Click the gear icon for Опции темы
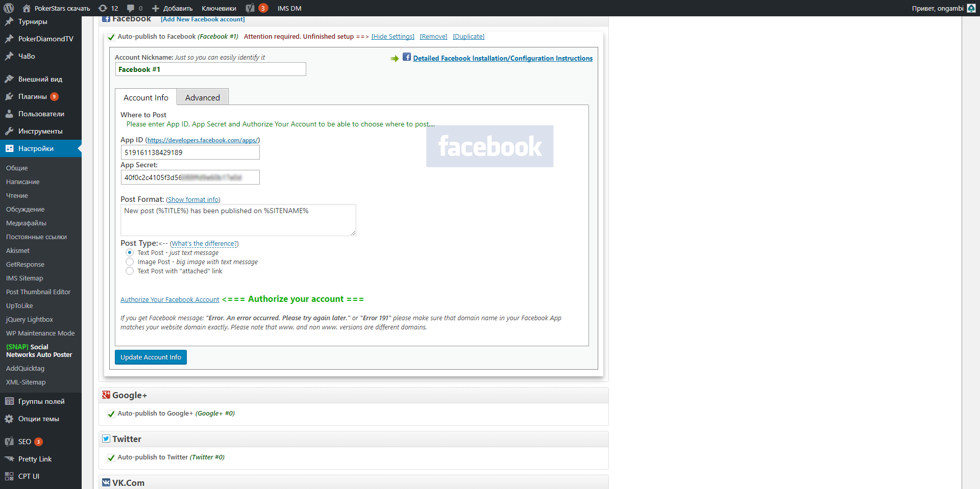Screen dimensions: 980x489 tap(9, 419)
